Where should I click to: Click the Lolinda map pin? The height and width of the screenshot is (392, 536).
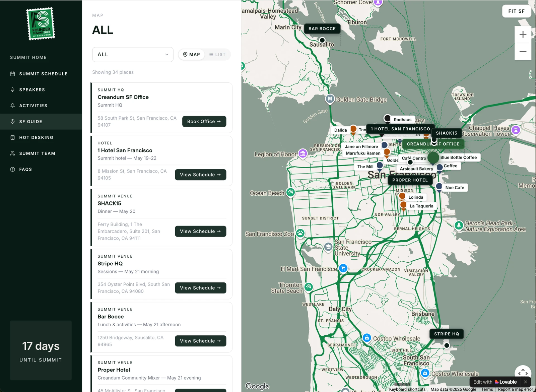402,197
